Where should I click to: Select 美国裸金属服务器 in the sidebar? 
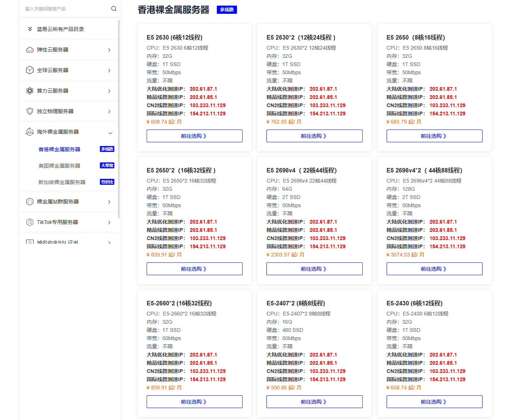point(59,166)
